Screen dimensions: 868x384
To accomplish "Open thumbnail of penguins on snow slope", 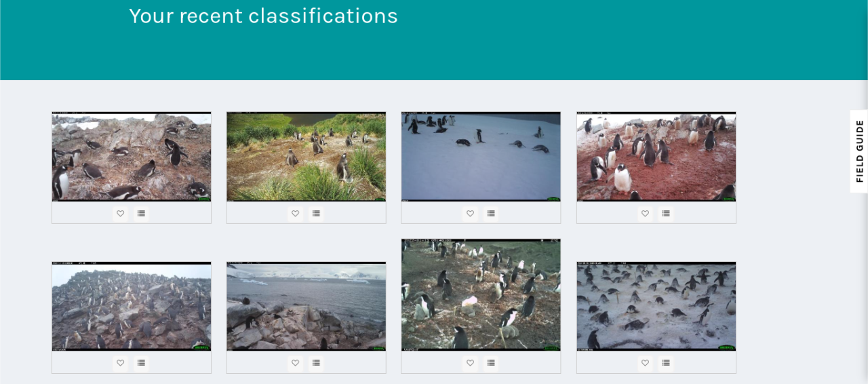I will [x=481, y=157].
